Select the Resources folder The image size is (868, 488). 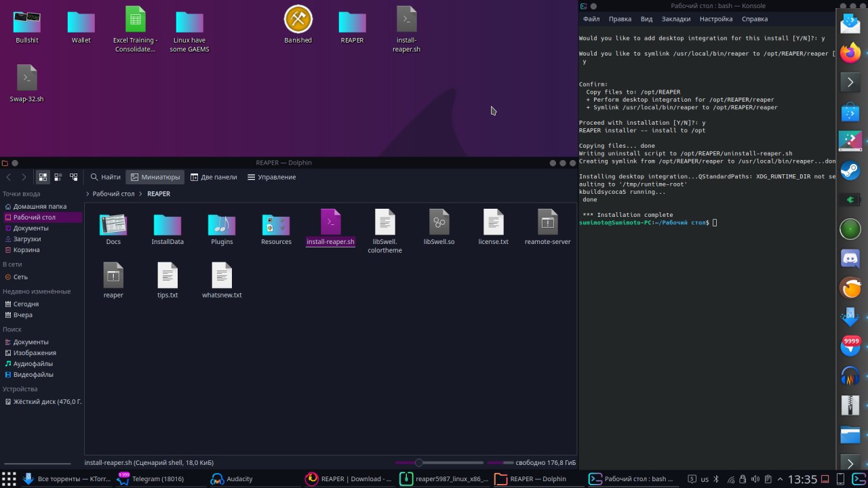[276, 228]
